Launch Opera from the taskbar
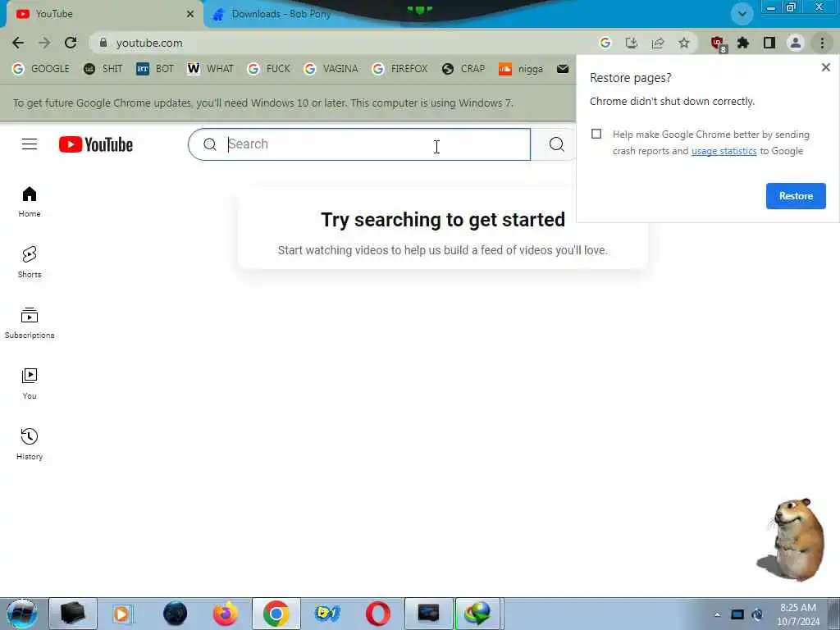Screen dimensions: 840x630 click(378, 614)
